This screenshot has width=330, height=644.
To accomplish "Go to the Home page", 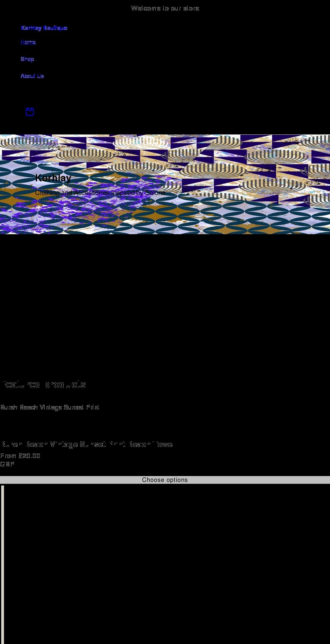I will pos(28,42).
